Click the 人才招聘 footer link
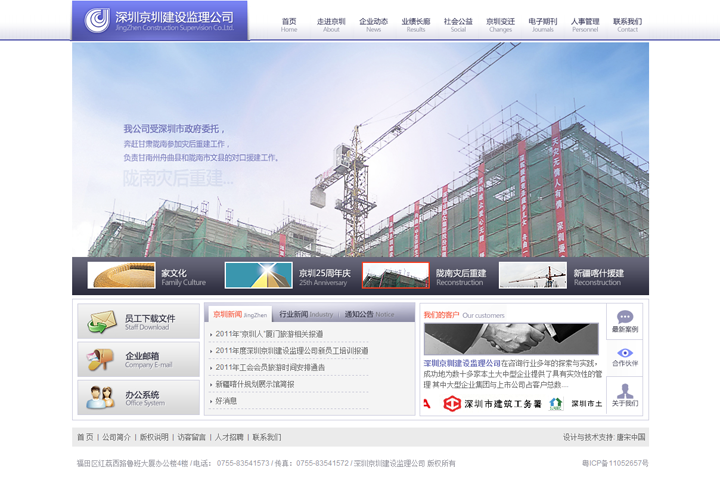Screen dimensions: 720x480 [229, 437]
